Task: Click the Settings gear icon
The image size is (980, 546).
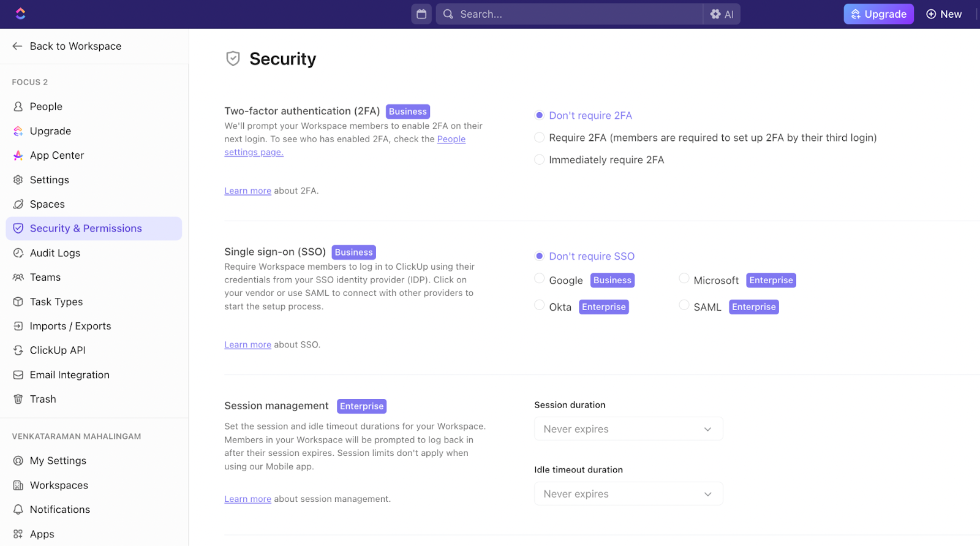Action: tap(18, 180)
